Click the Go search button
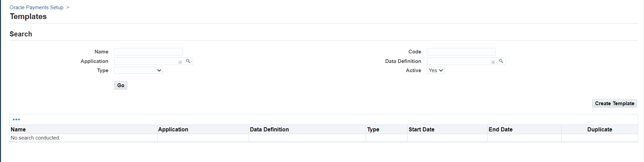This screenshot has height=162, width=644. pyautogui.click(x=121, y=85)
